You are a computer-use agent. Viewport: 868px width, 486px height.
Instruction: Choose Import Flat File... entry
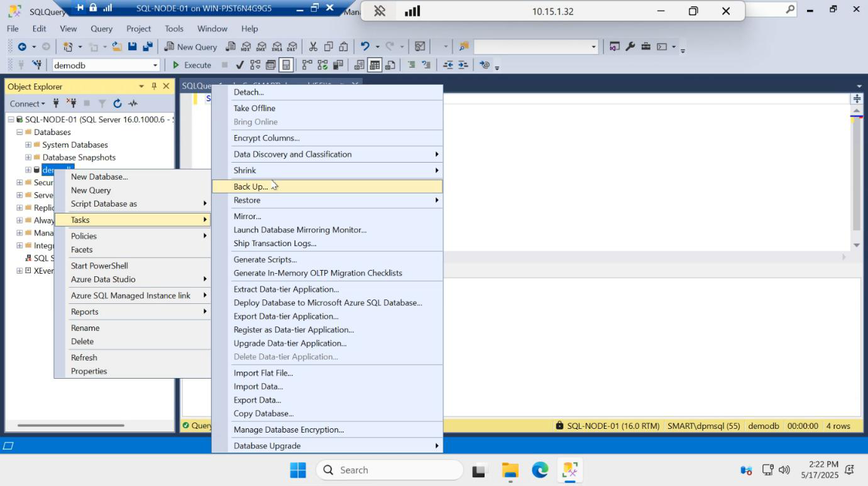(327, 373)
